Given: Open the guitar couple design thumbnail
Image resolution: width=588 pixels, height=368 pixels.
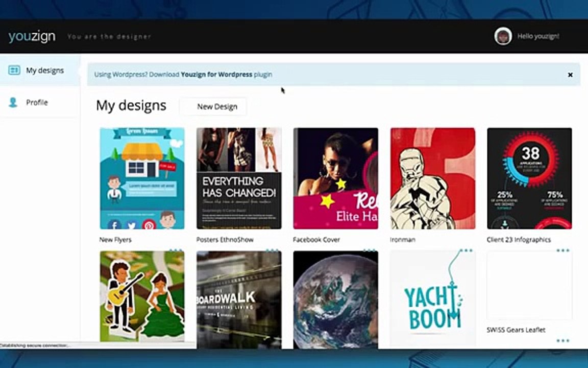Looking at the screenshot, I should coord(142,296).
